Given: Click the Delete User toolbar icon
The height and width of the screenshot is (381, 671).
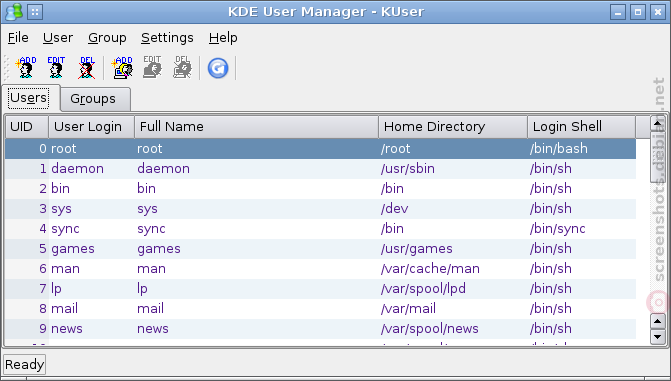Looking at the screenshot, I should (x=86, y=68).
